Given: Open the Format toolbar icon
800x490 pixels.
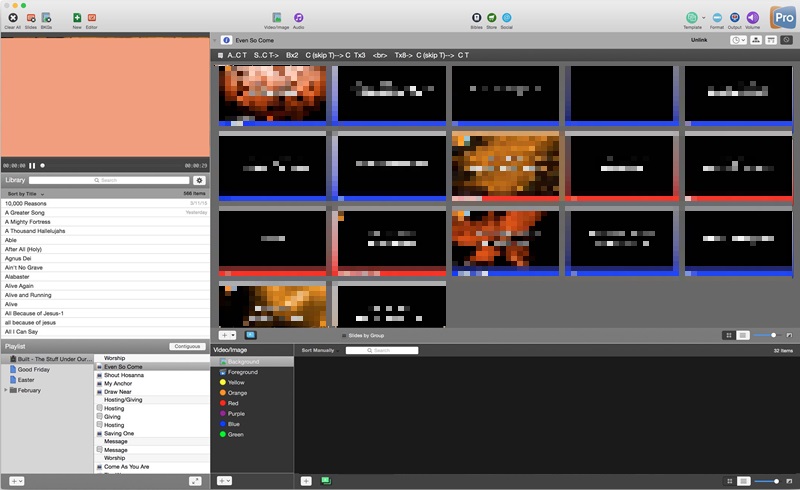Looking at the screenshot, I should [717, 18].
